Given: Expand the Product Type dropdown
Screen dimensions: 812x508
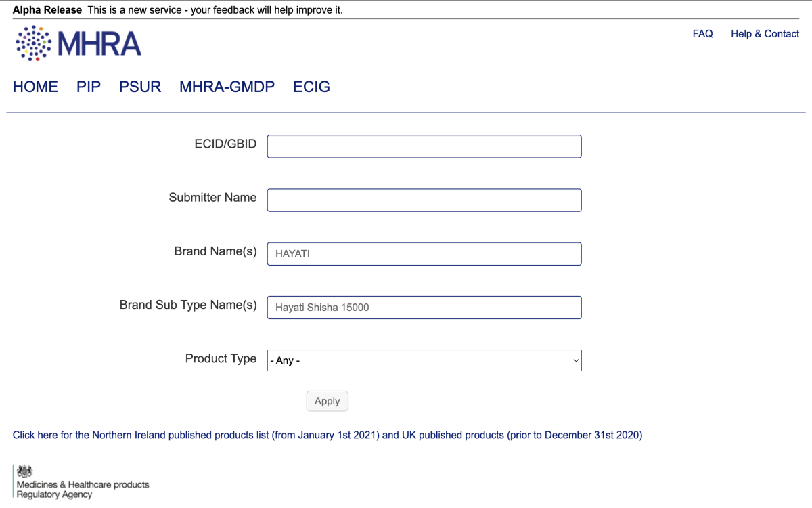Looking at the screenshot, I should pos(424,360).
